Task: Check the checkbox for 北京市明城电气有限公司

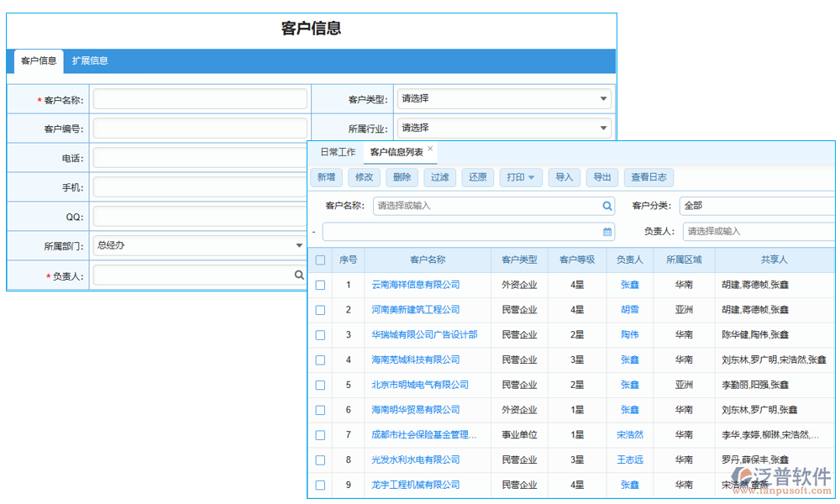Action: click(x=320, y=385)
